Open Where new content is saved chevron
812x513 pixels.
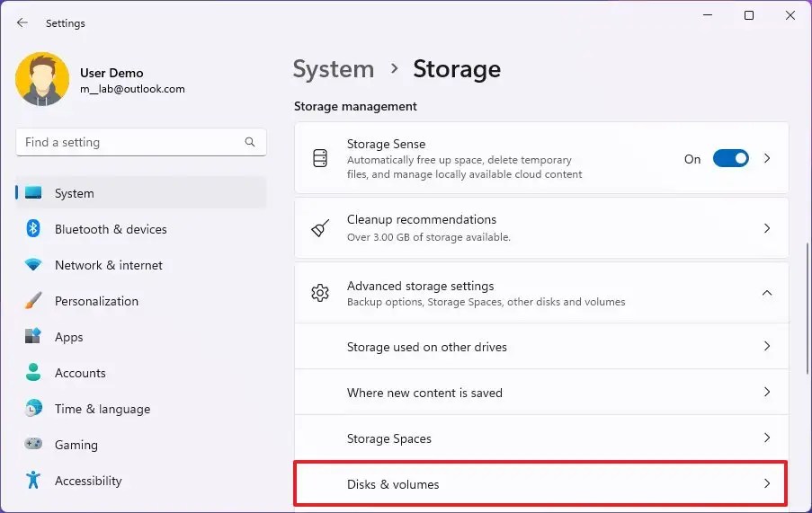[x=767, y=392]
